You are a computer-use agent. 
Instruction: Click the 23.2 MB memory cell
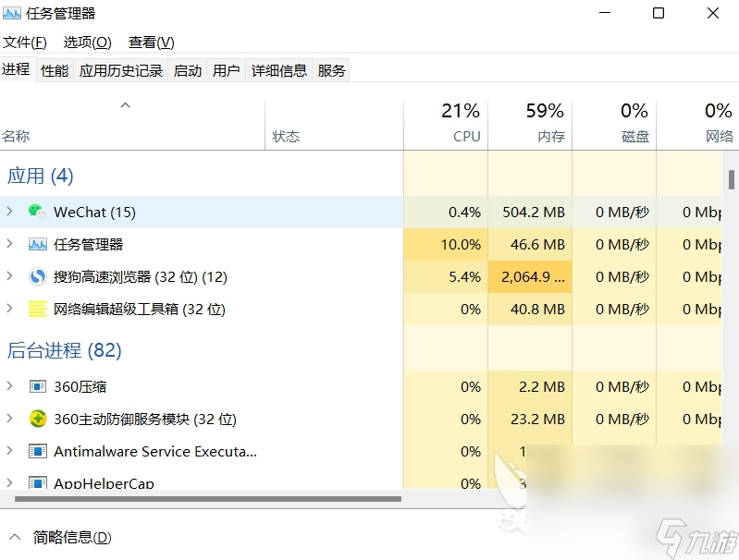click(530, 420)
